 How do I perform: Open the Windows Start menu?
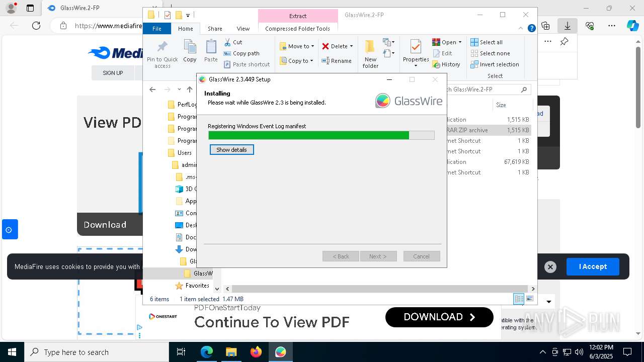(x=12, y=352)
